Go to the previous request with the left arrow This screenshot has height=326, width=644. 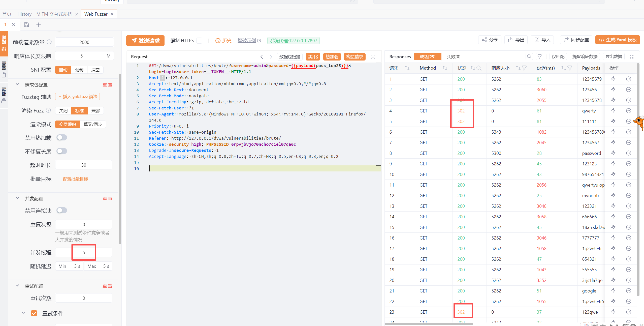(262, 57)
